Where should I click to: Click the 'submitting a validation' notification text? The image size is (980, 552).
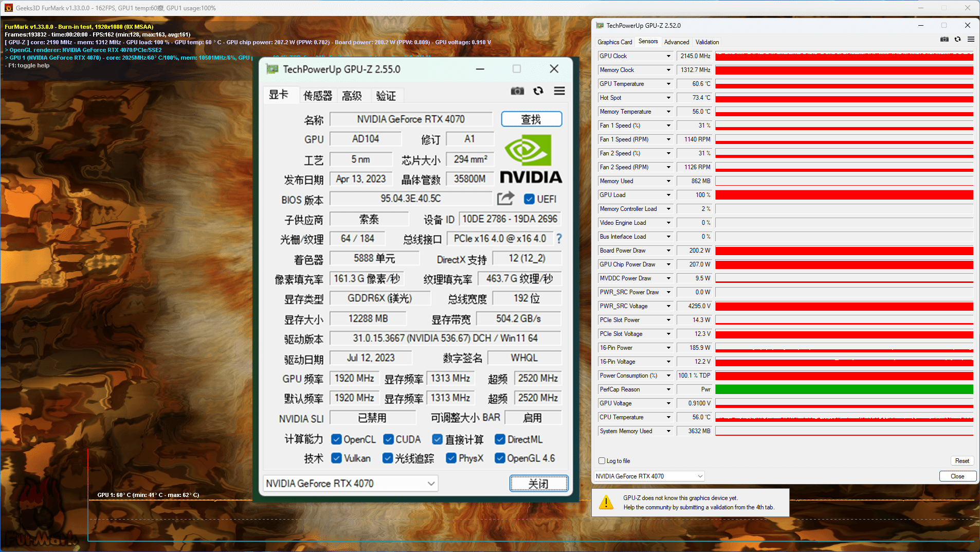(698, 507)
